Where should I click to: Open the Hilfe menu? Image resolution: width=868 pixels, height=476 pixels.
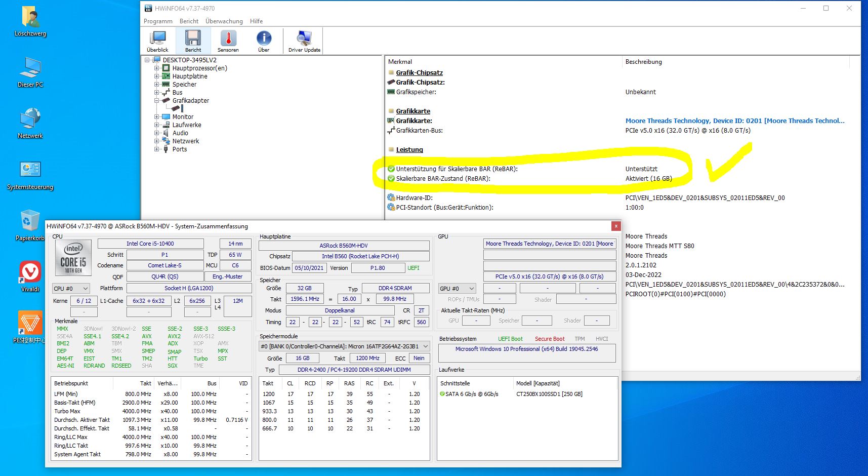(x=257, y=21)
